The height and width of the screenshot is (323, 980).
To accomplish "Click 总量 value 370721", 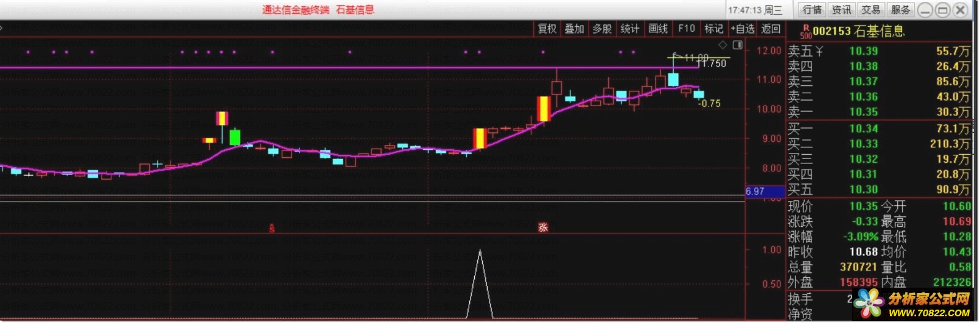I will 858,267.
